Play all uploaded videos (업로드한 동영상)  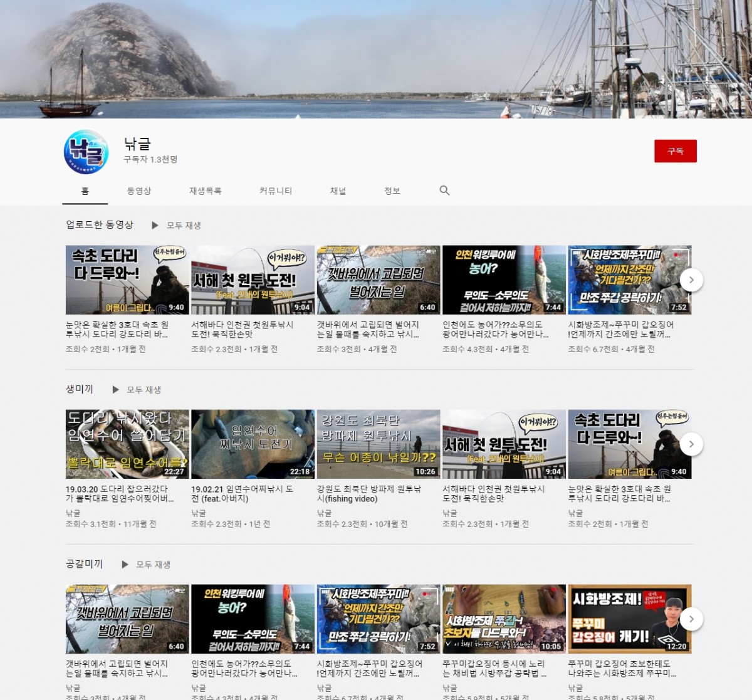[x=177, y=225]
